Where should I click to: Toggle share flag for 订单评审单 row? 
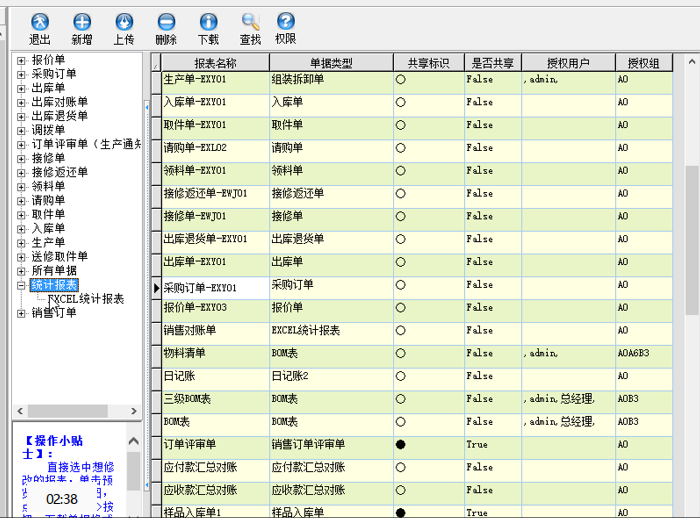(400, 445)
